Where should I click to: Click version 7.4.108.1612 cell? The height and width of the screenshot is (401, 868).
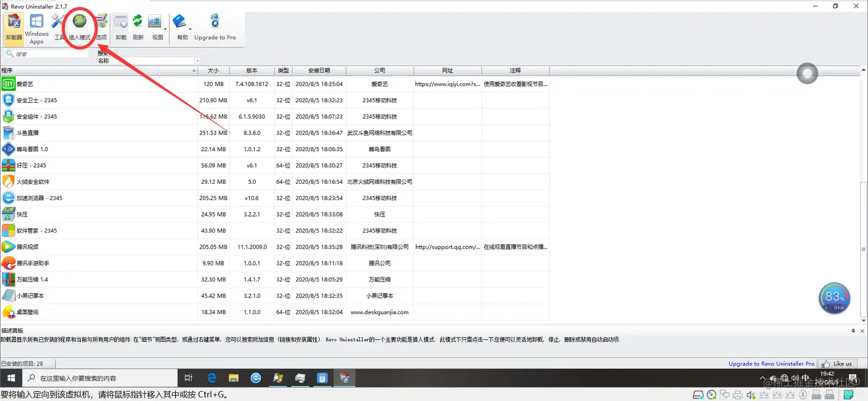tap(252, 84)
